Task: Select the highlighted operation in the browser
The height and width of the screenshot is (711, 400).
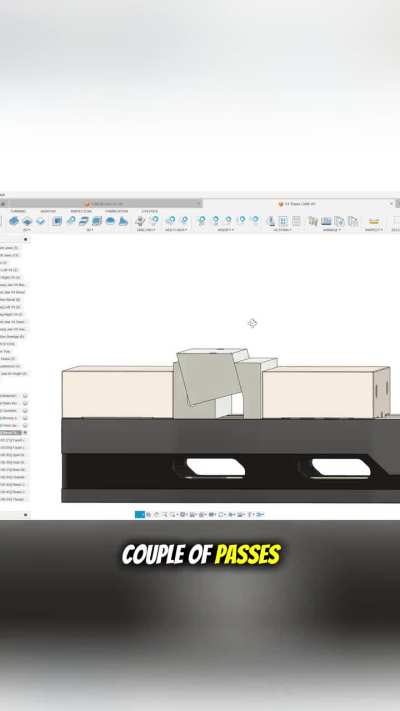Action: 11,433
